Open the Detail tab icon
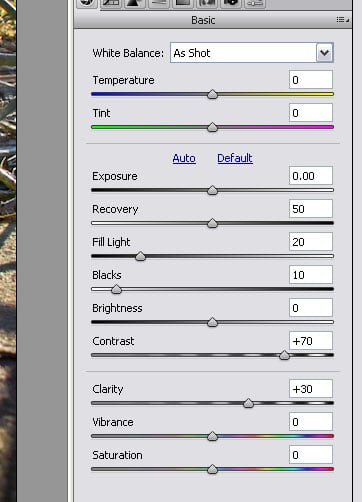The width and height of the screenshot is (362, 502). coord(136,3)
